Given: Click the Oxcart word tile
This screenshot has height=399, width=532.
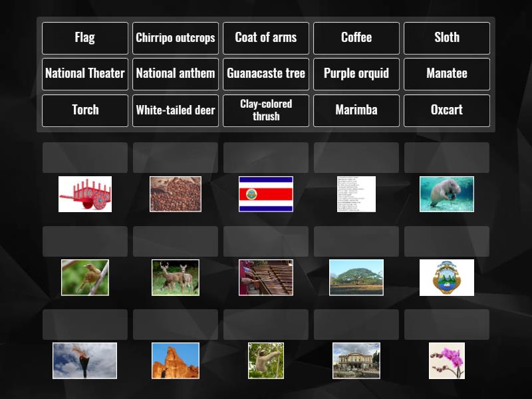Looking at the screenshot, I should [446, 110].
